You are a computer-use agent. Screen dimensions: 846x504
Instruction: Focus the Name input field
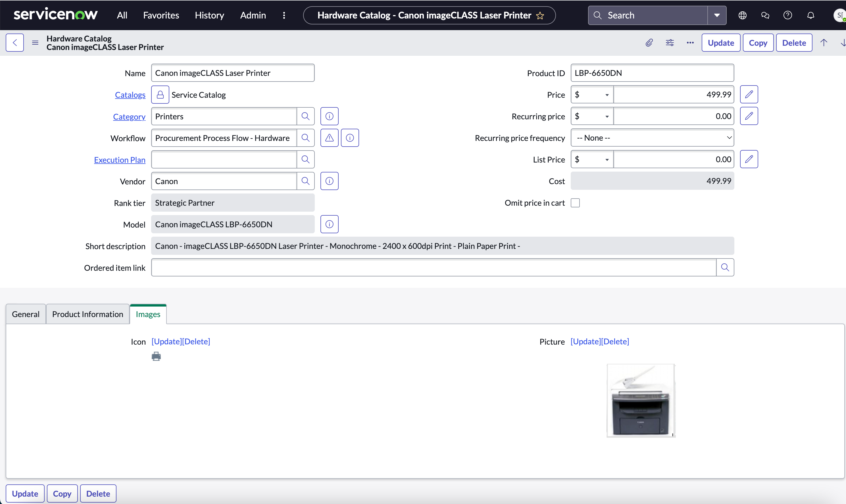coord(233,73)
